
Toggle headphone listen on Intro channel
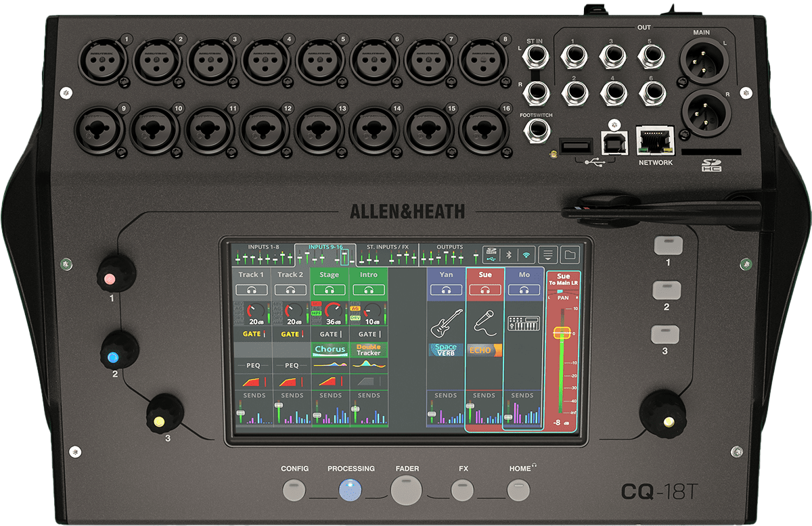coord(369,289)
